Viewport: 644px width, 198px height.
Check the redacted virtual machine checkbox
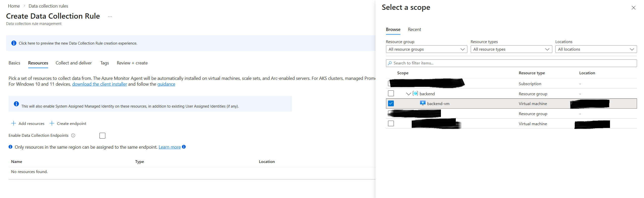pos(391,124)
